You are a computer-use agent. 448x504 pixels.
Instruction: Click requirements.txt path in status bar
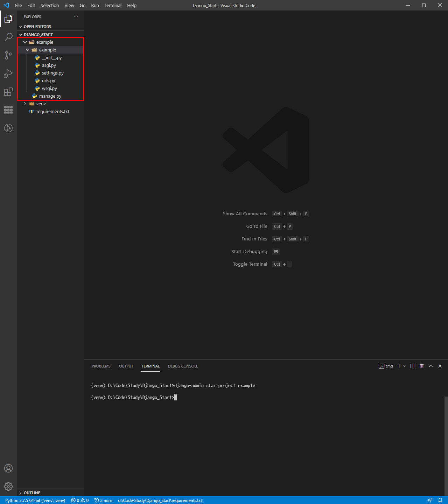160,500
